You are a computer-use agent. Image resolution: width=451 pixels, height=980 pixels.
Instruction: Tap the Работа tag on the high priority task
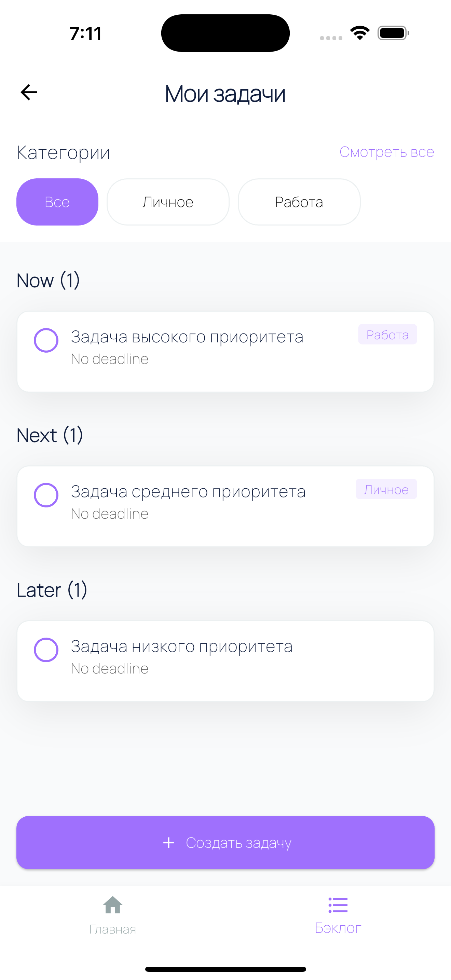(x=387, y=335)
